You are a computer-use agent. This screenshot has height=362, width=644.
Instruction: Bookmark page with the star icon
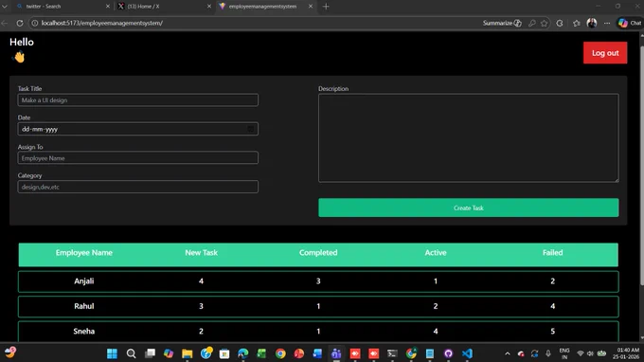545,23
